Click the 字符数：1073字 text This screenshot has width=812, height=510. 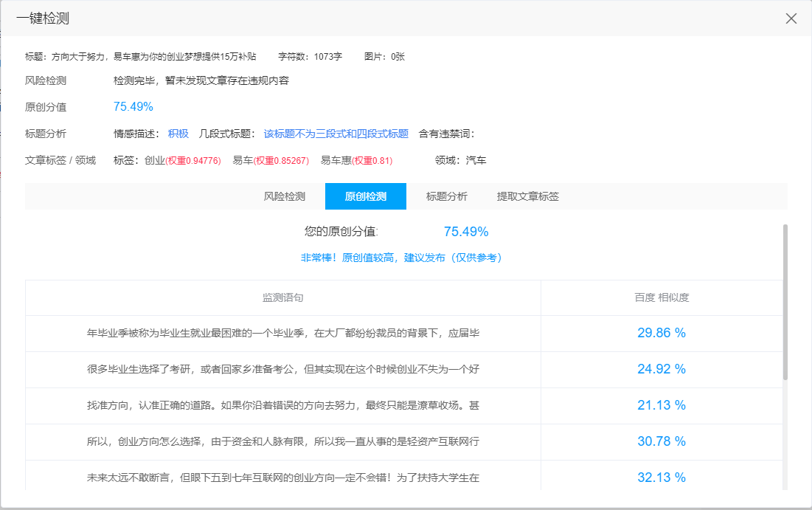click(310, 57)
